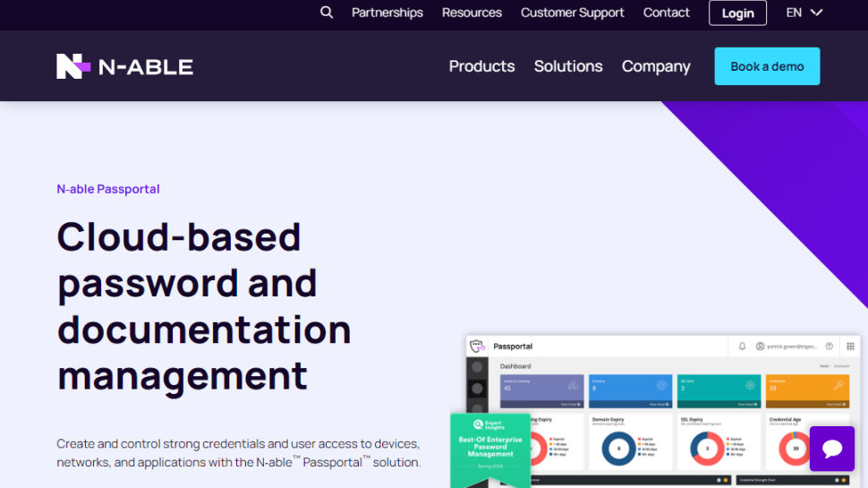Click the N-able logo
This screenshot has height=488, width=868.
coord(124,66)
